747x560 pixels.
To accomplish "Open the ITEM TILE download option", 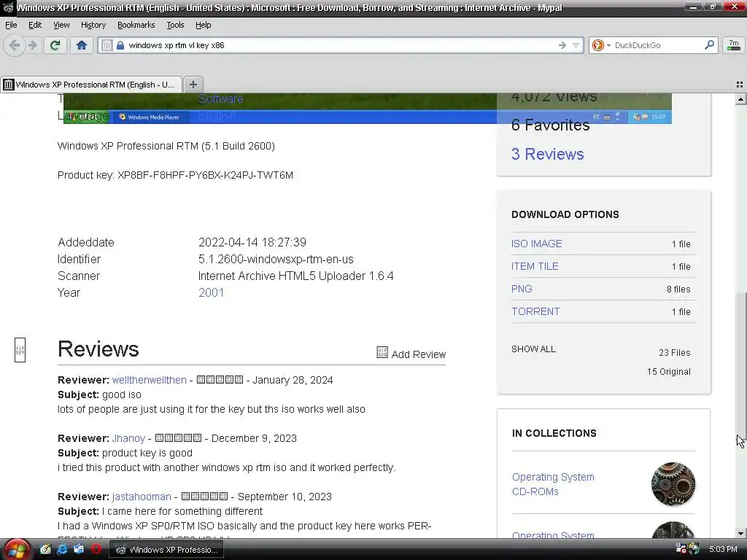I will (535, 266).
